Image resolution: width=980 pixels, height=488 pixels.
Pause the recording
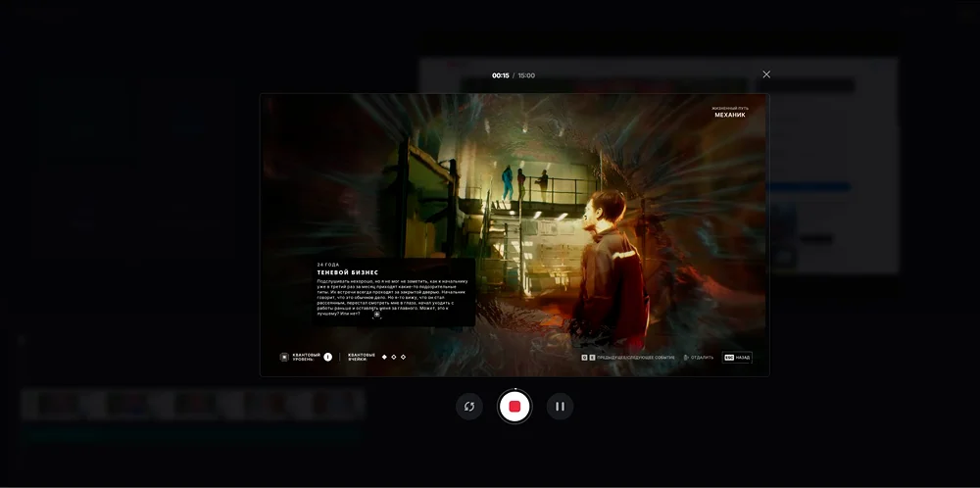click(560, 407)
